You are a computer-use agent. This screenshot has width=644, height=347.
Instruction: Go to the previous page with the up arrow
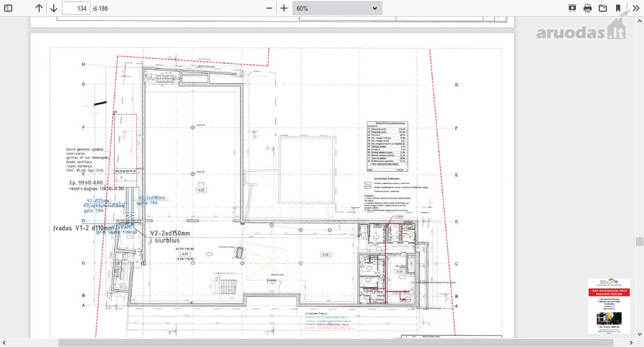pyautogui.click(x=39, y=8)
